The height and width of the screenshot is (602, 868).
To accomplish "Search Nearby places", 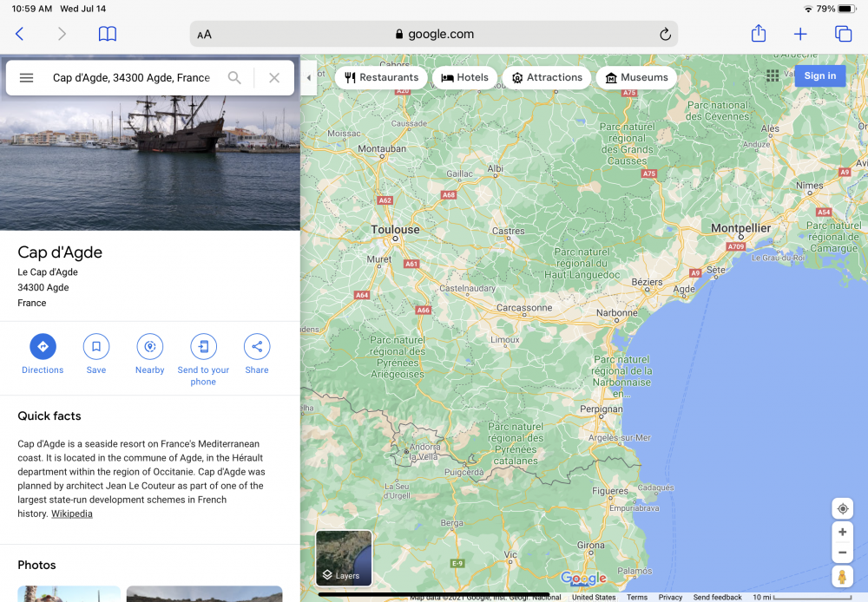I will [x=149, y=347].
